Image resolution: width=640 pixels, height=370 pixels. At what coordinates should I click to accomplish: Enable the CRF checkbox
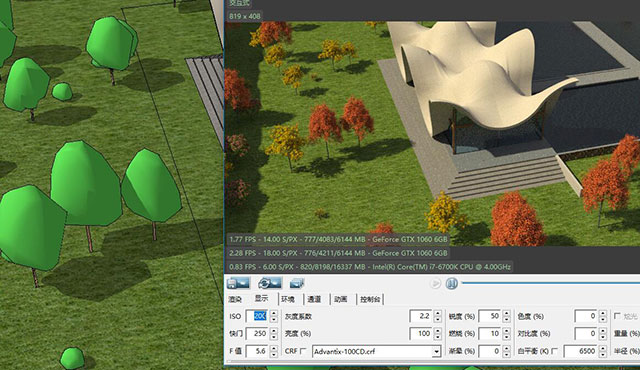point(303,351)
